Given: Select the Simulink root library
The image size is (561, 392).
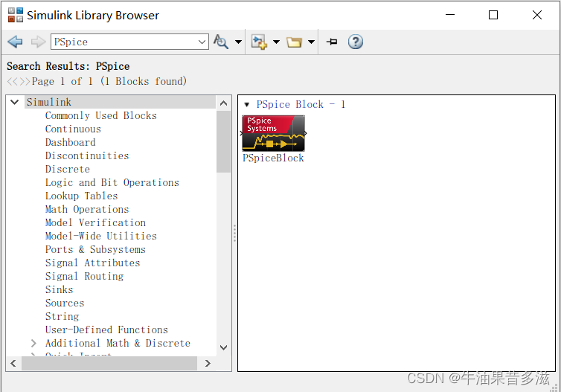Looking at the screenshot, I should (x=49, y=102).
